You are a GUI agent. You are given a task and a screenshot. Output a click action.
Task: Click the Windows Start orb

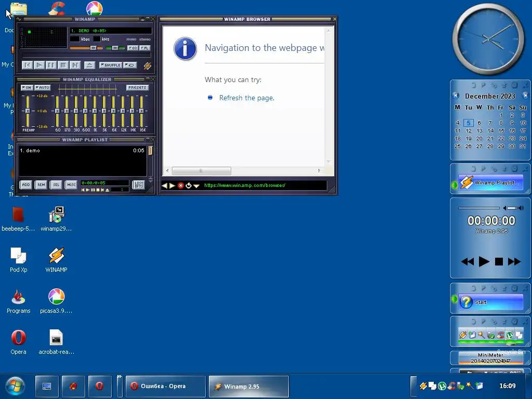coord(15,386)
